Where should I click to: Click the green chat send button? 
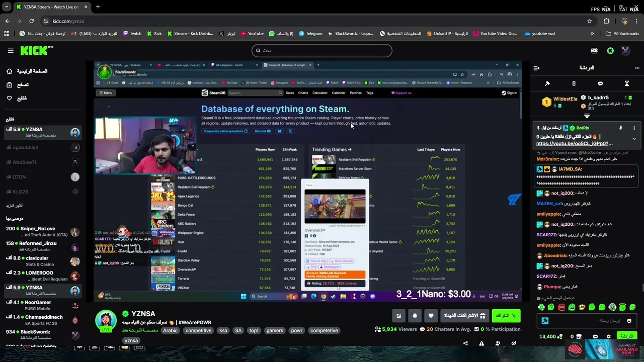click(626, 336)
